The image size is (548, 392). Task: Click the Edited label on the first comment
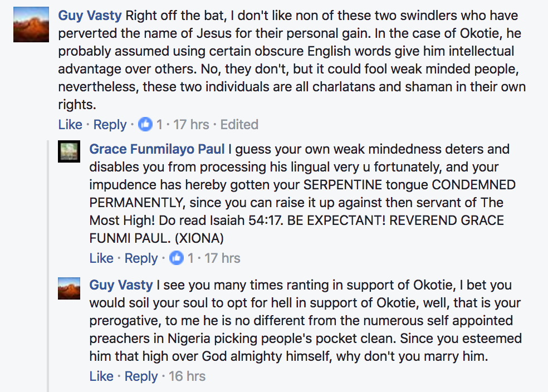point(239,125)
